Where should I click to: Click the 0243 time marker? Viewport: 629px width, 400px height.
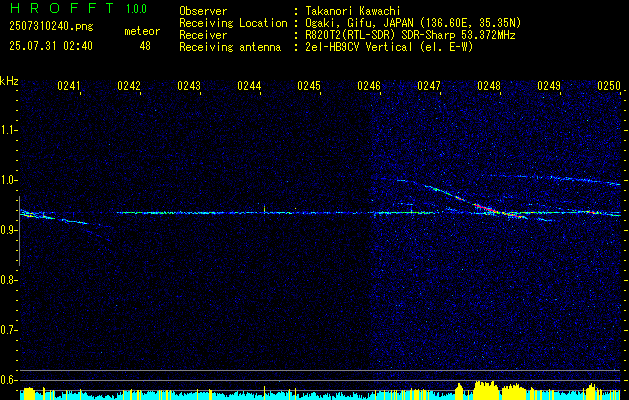[189, 85]
